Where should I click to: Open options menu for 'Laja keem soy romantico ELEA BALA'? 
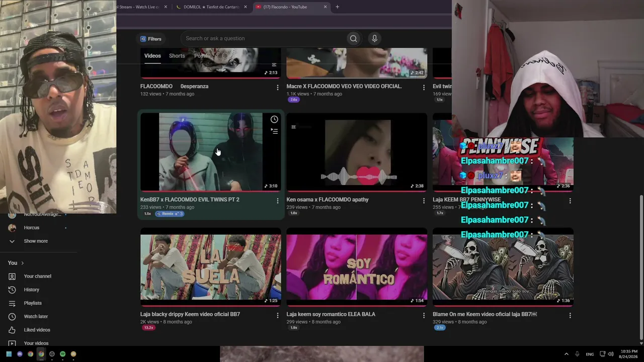pyautogui.click(x=424, y=315)
